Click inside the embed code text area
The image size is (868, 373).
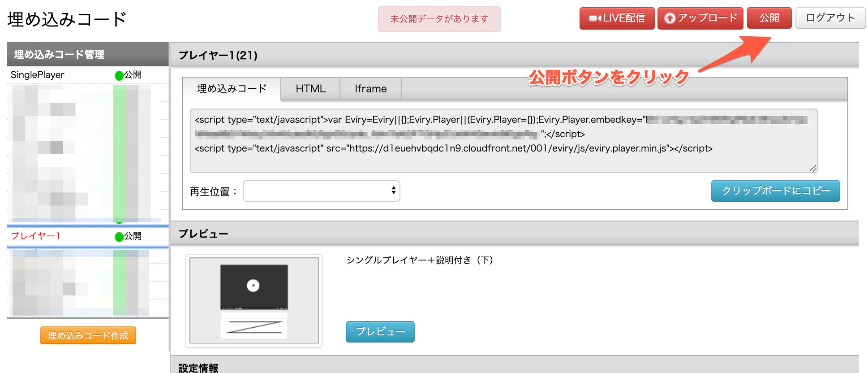tap(503, 141)
